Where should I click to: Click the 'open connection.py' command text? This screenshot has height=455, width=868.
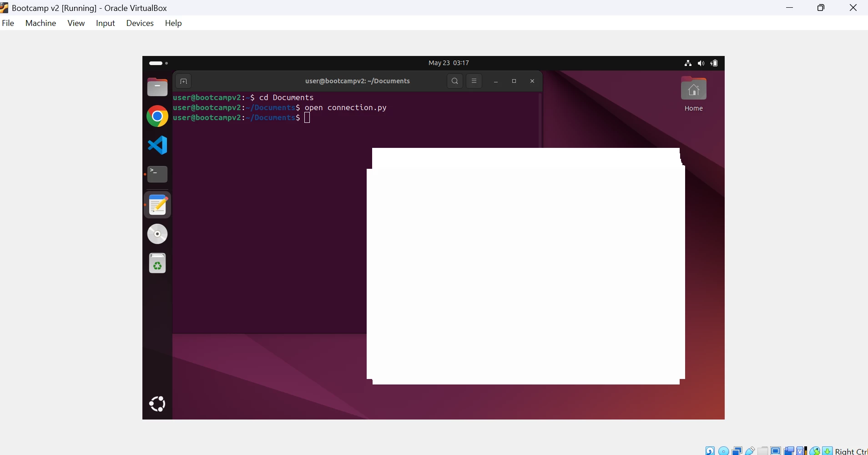coord(346,108)
